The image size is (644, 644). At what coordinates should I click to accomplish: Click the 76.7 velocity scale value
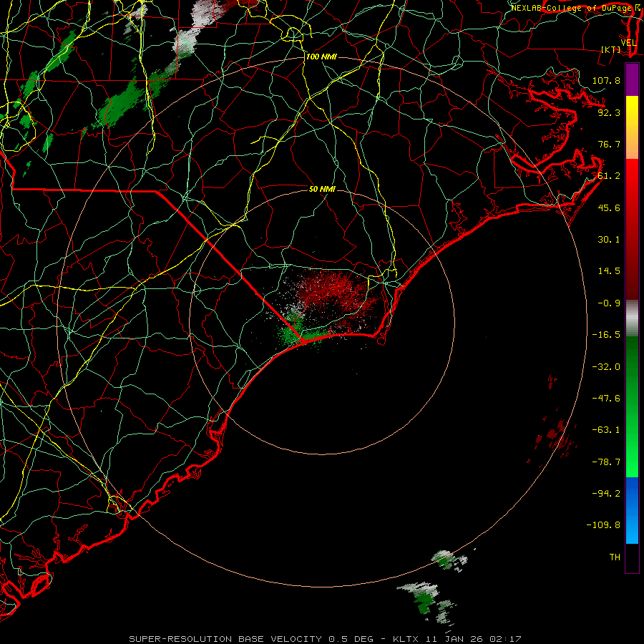609,144
